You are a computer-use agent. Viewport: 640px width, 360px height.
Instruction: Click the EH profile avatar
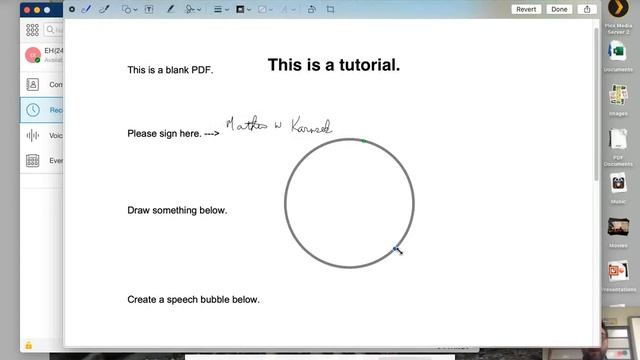click(33, 55)
